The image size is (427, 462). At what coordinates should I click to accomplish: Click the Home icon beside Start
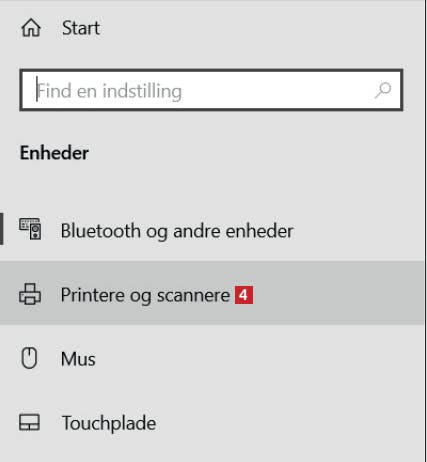click(x=31, y=28)
